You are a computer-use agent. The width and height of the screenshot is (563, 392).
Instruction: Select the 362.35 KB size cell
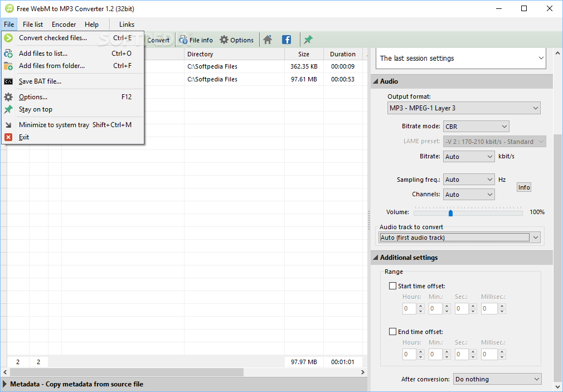click(x=304, y=66)
